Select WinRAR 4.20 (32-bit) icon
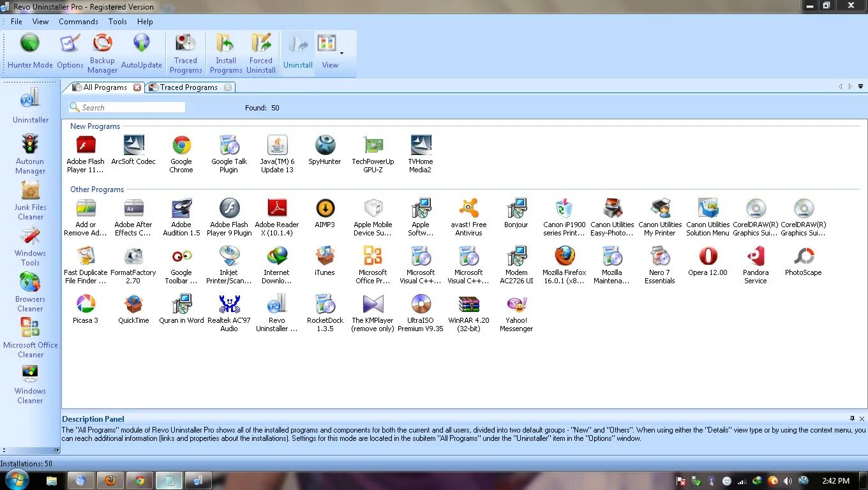The height and width of the screenshot is (490, 868). (468, 313)
